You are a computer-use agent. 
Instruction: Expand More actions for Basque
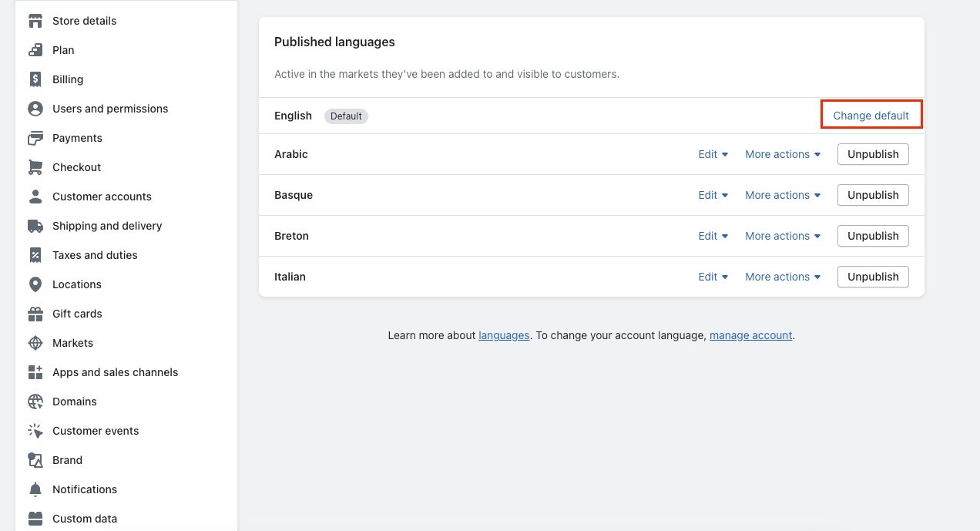coord(782,195)
